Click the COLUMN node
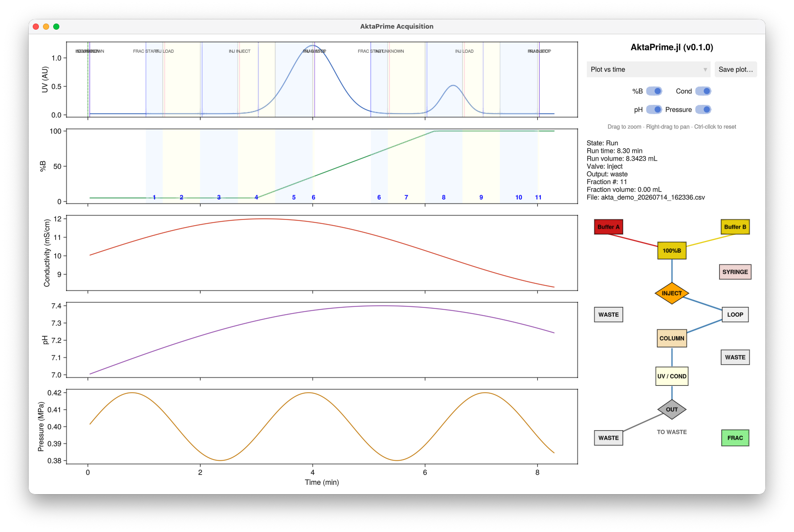The width and height of the screenshot is (794, 532). 672,339
